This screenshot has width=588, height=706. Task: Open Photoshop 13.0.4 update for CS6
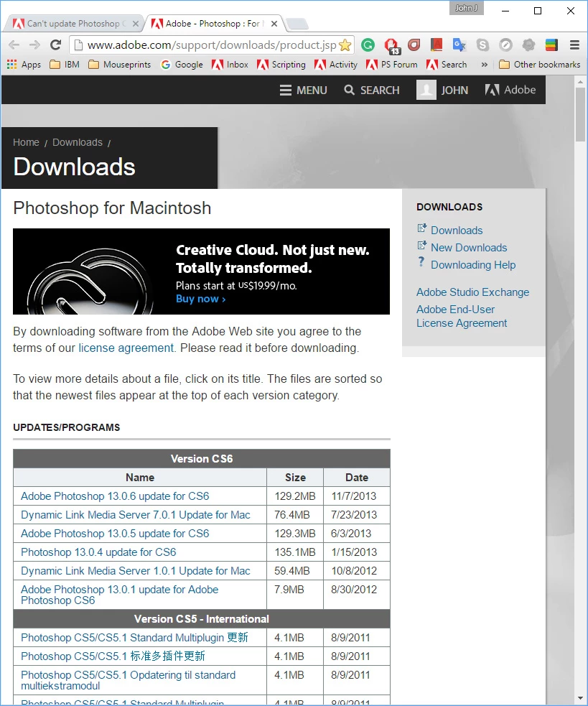(x=98, y=552)
